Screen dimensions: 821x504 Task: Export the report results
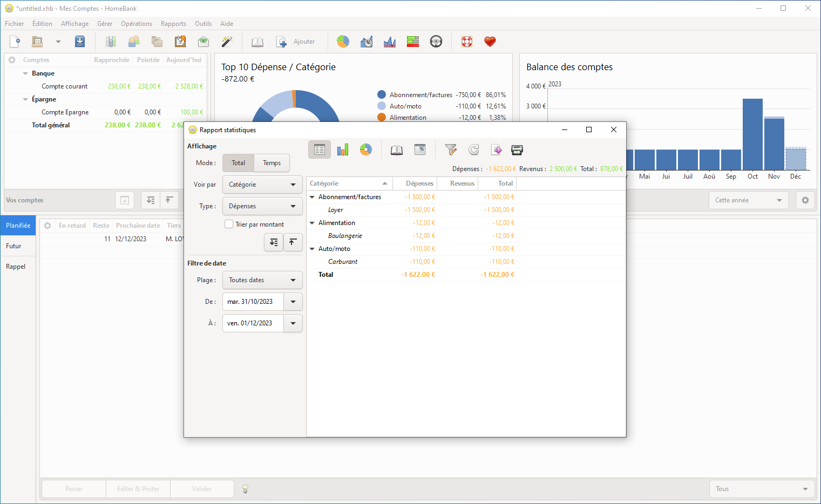(x=497, y=150)
